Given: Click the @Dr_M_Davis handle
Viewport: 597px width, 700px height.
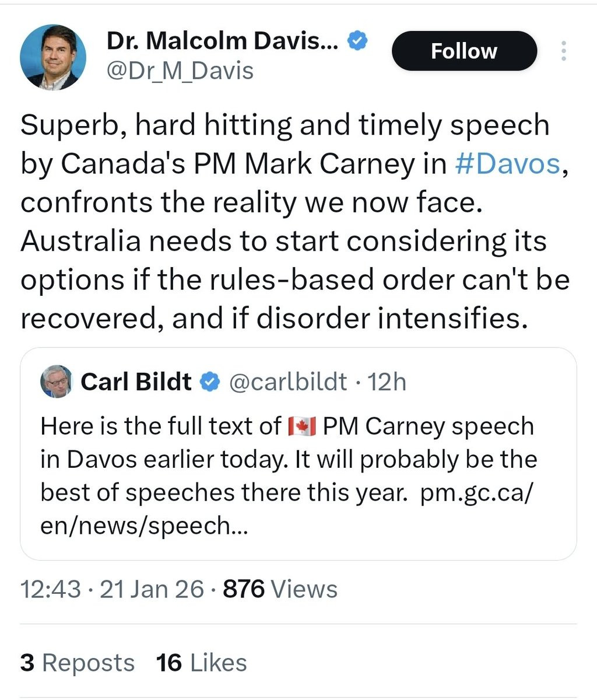Looking at the screenshot, I should (180, 71).
